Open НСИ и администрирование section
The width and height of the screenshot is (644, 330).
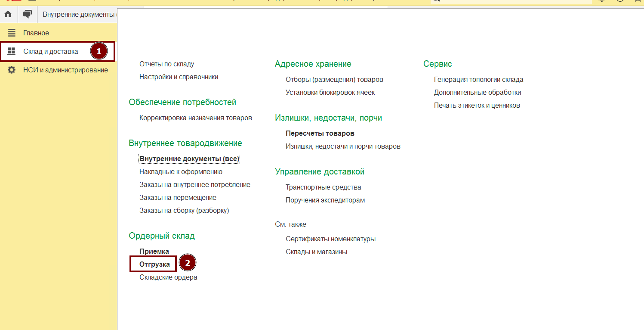pyautogui.click(x=65, y=70)
